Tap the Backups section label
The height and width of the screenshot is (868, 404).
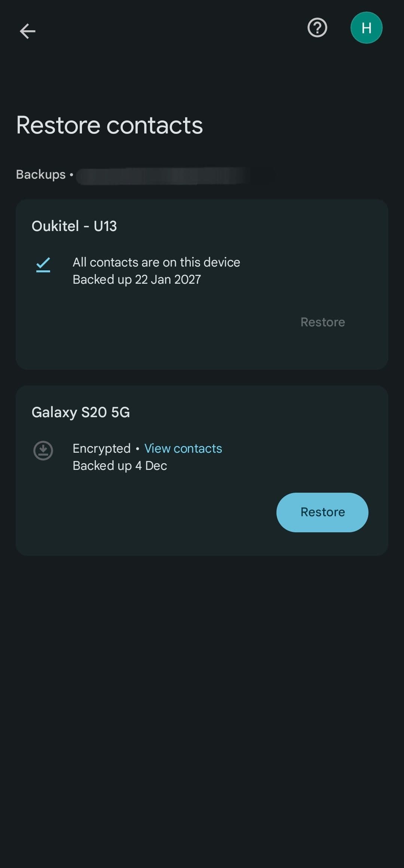coord(41,175)
